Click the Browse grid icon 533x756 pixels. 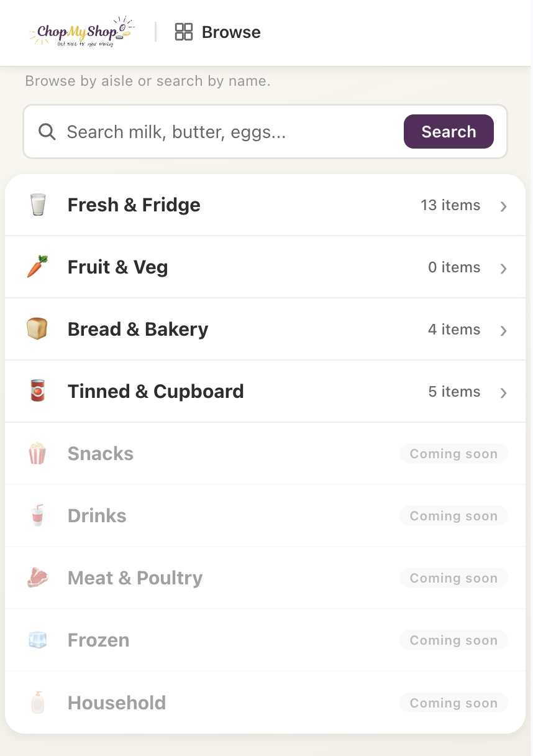coord(184,32)
